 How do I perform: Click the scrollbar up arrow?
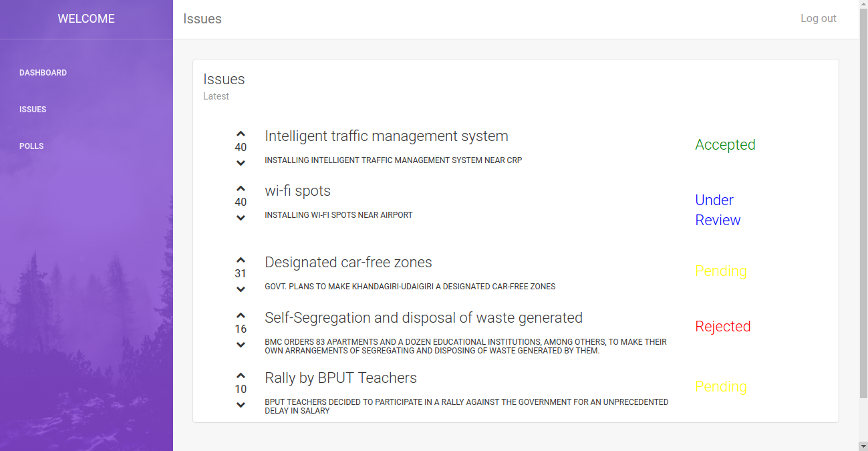[x=863, y=5]
